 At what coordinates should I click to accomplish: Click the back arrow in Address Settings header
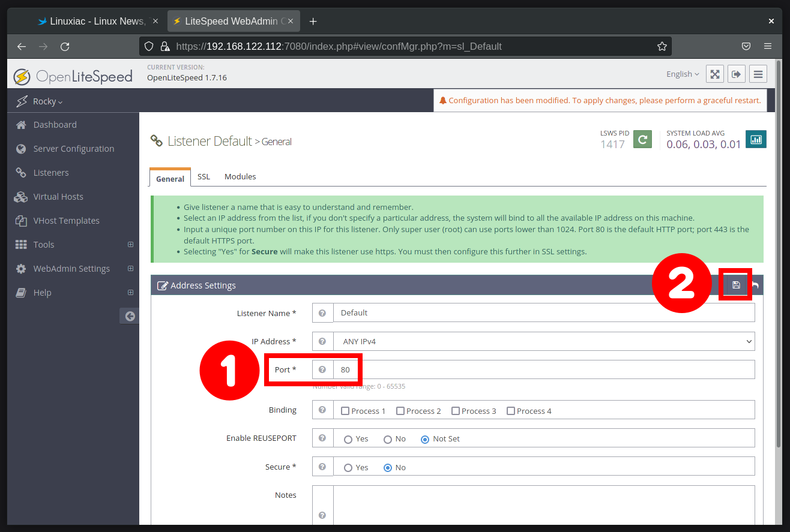pos(755,285)
